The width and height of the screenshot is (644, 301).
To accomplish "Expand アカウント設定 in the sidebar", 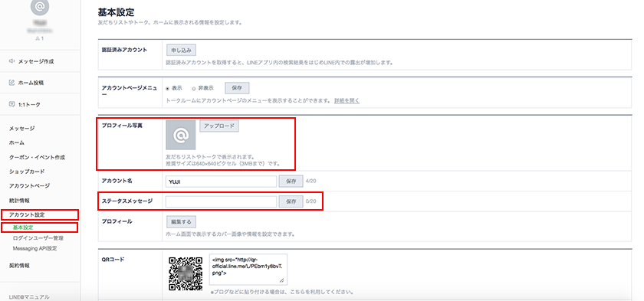I will 27,215.
